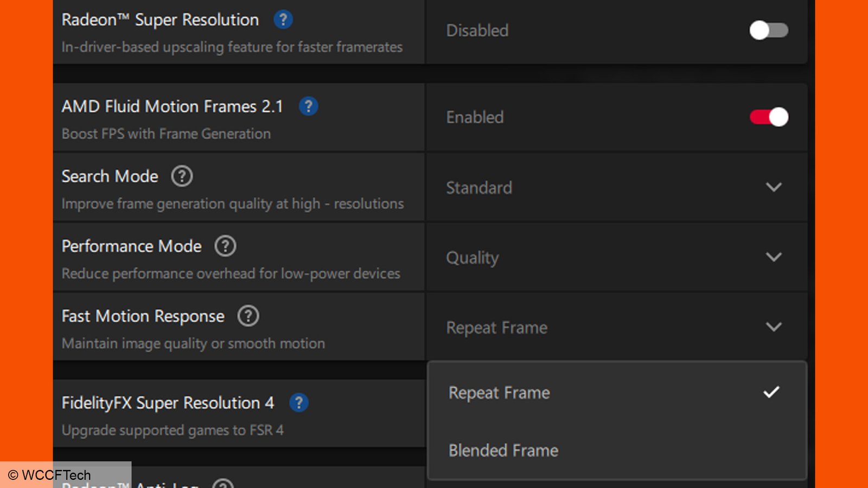The image size is (868, 488).
Task: Open help for AMD Fluid Motion Frames 2.1
Action: (x=308, y=106)
